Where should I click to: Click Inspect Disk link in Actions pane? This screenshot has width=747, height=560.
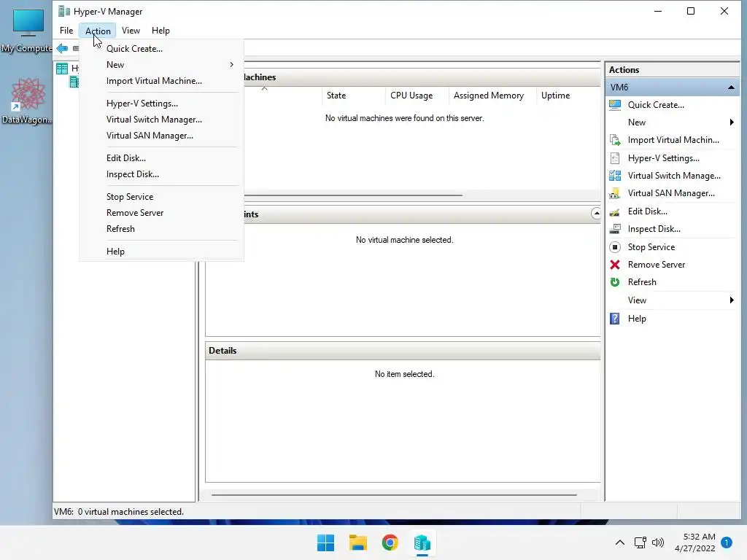point(654,229)
